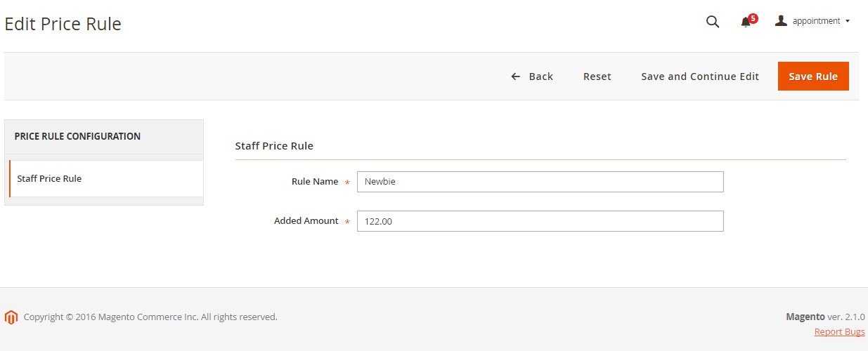
Task: Click the Added Amount label
Action: tap(306, 221)
